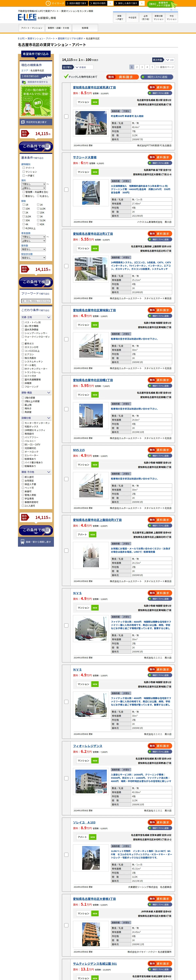This screenshot has height=980, width=196.
Task: Open the 新築一戸建て tab
Action: pos(120,17)
